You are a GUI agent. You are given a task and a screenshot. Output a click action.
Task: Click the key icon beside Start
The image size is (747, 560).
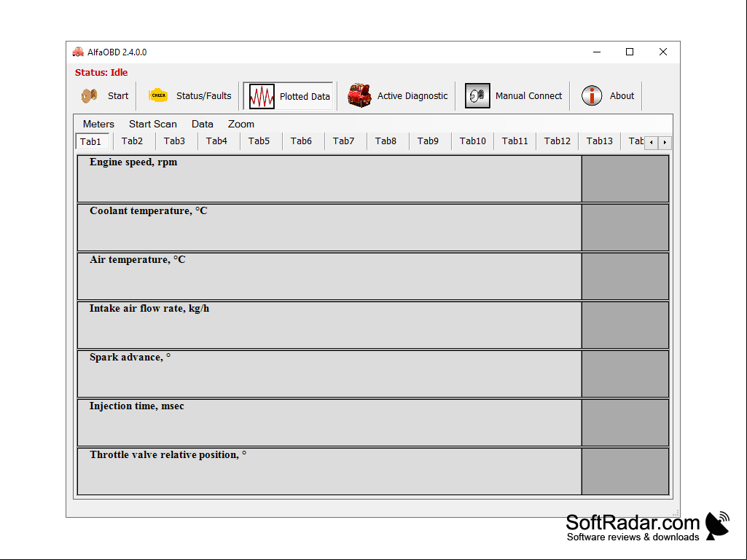pyautogui.click(x=89, y=95)
